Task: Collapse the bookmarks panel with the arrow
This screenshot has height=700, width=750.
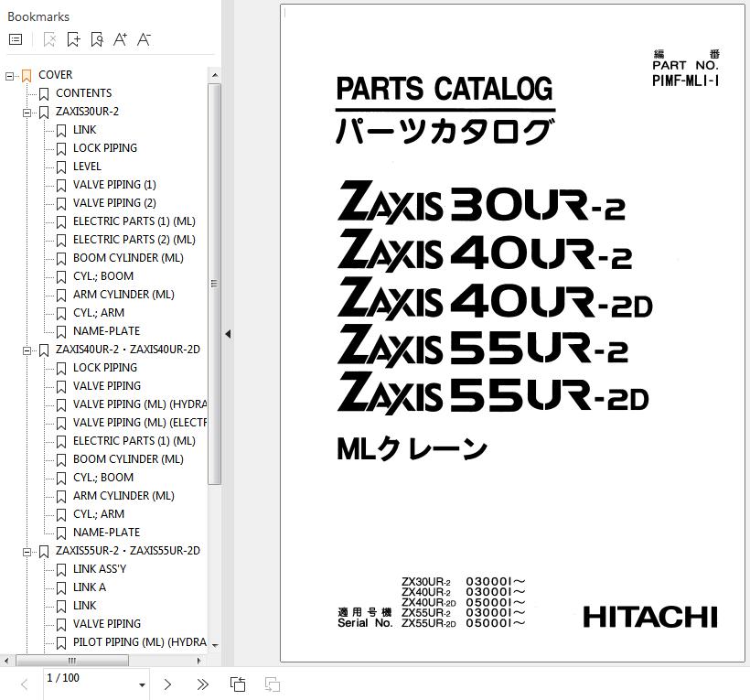Action: 228,334
